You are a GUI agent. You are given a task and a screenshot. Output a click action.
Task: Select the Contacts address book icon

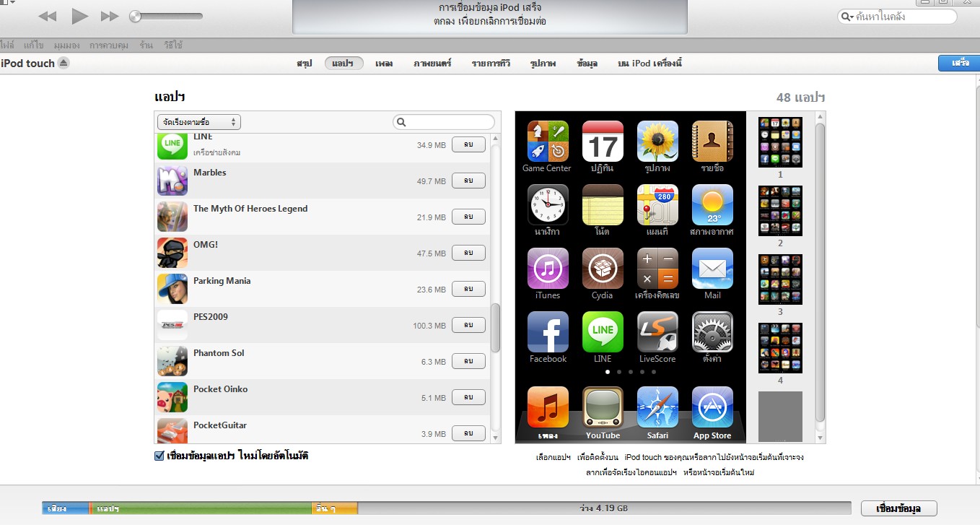(712, 141)
